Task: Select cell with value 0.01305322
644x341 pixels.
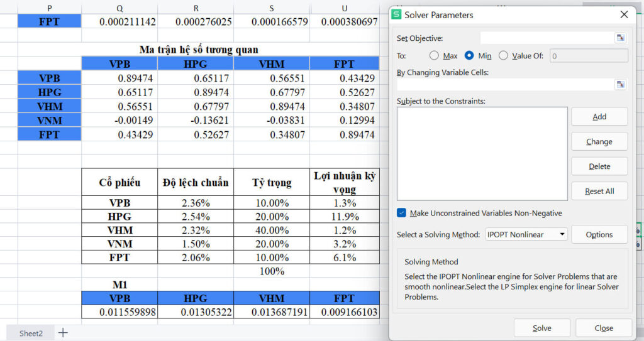Action: click(196, 311)
